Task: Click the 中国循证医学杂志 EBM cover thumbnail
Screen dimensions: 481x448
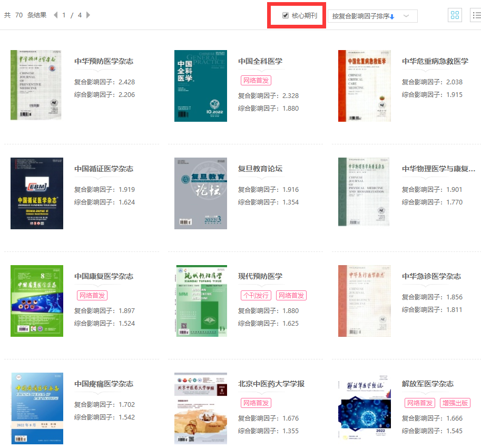Action: click(37, 193)
